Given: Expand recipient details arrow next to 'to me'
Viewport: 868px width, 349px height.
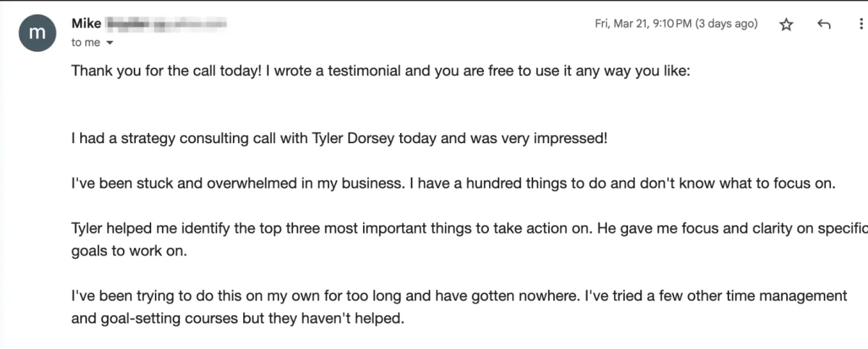Looking at the screenshot, I should [x=110, y=43].
